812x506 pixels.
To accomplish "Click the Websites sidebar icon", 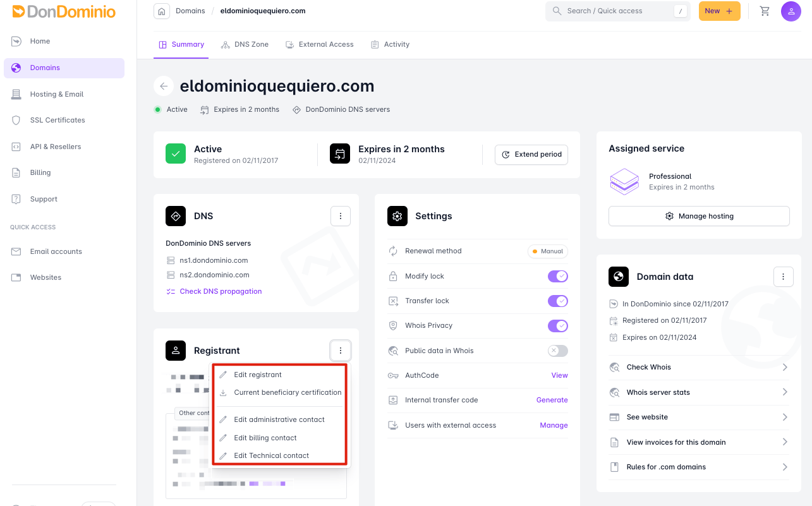I will [x=16, y=277].
